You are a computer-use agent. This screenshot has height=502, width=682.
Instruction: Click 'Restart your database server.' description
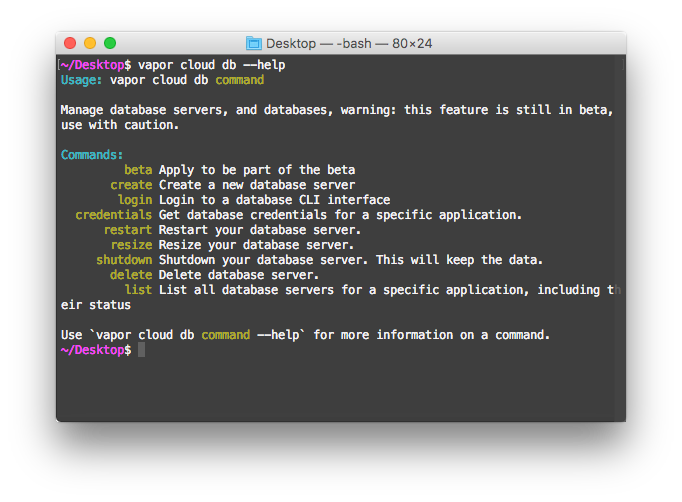[260, 230]
